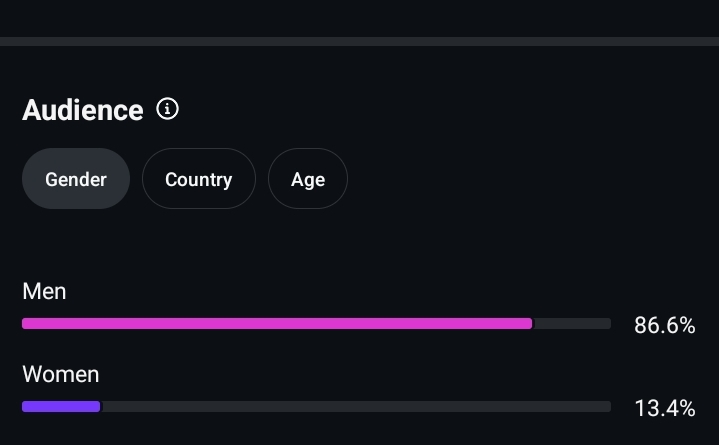This screenshot has height=445, width=719.
Task: Click the unfilled gray part of Women bar
Action: coord(355,407)
